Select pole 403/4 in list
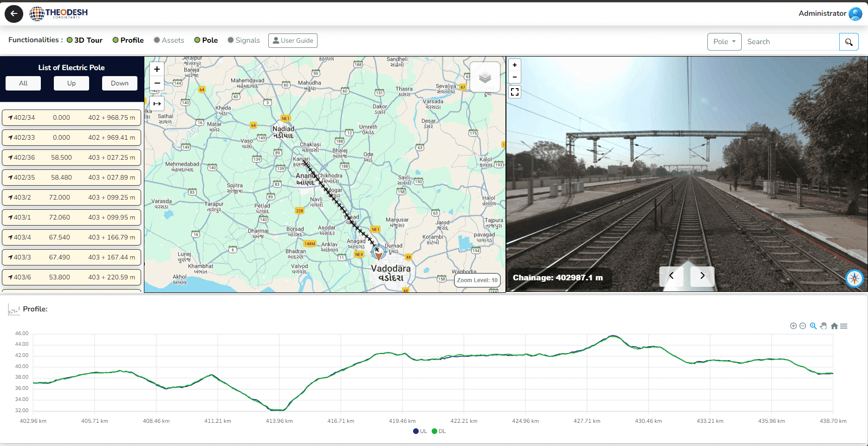 (x=71, y=238)
